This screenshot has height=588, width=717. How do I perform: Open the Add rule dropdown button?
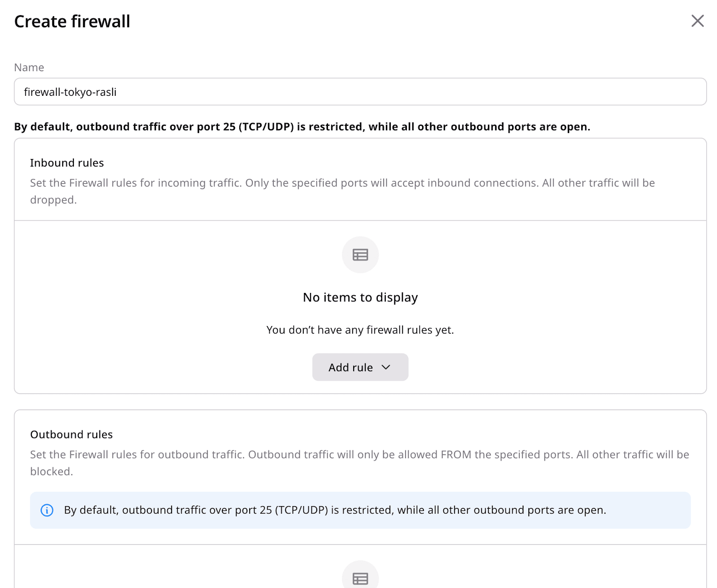[x=350, y=367]
